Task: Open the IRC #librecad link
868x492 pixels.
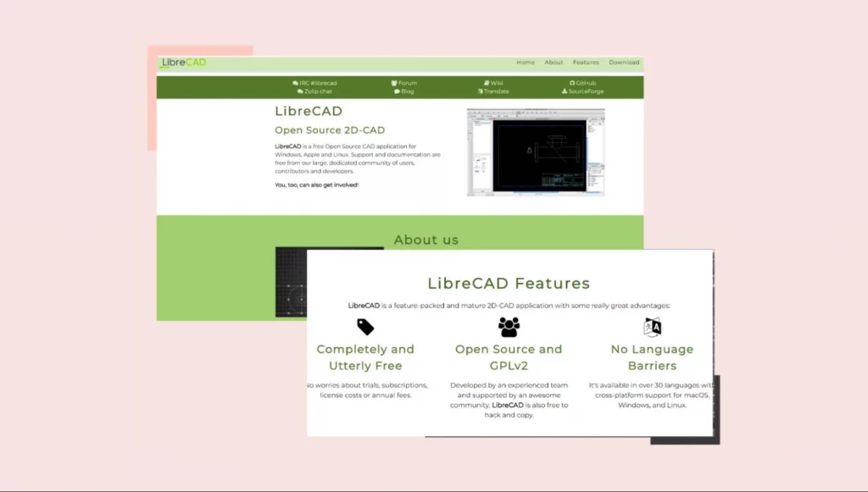Action: (x=314, y=83)
